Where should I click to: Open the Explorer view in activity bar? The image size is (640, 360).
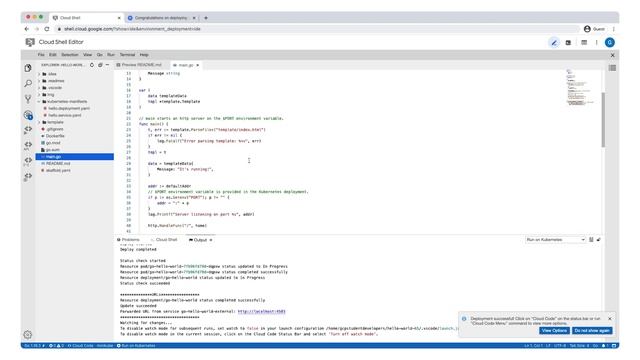click(x=28, y=68)
